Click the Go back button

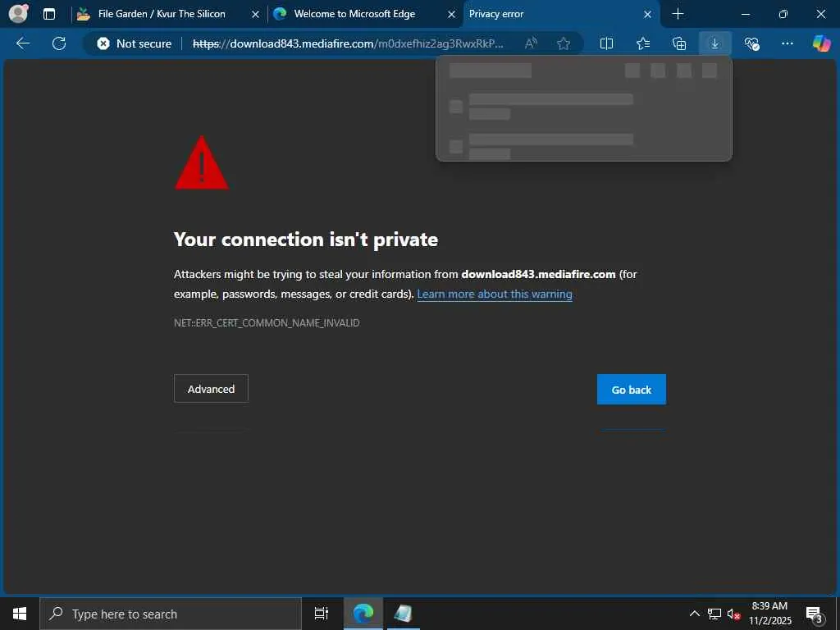[x=632, y=390]
